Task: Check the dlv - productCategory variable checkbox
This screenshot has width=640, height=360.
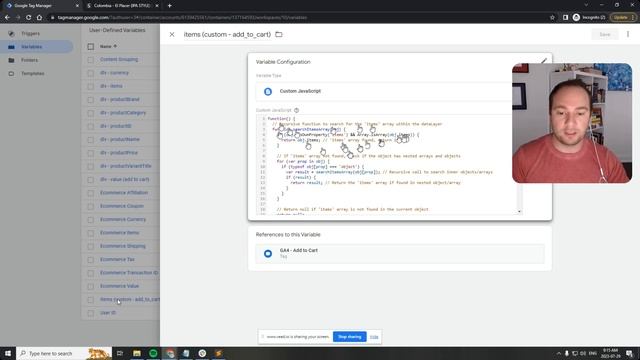Action: tap(91, 113)
